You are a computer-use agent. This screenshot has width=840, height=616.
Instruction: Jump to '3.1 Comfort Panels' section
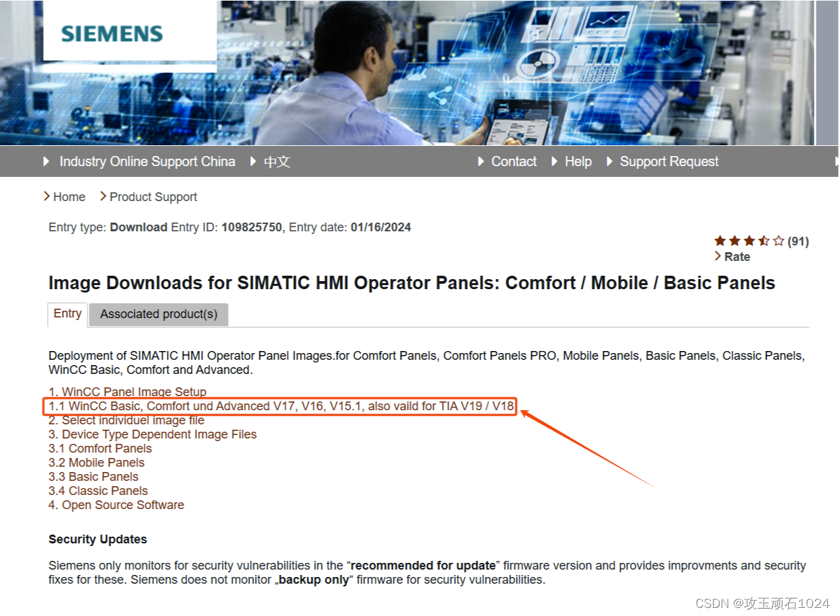point(100,449)
